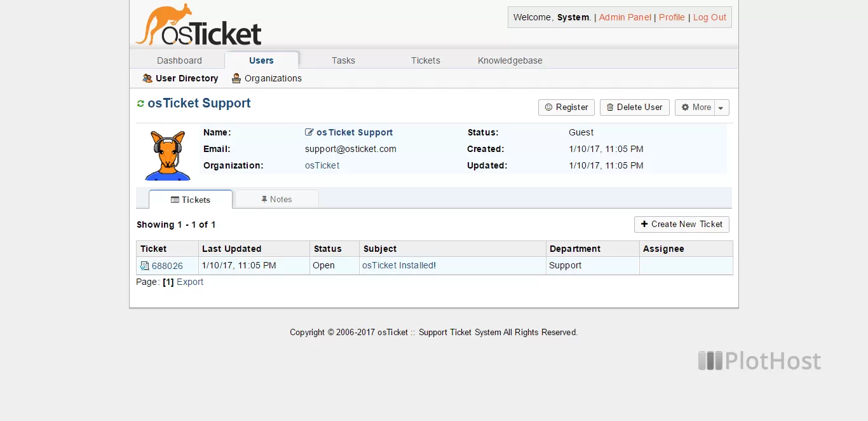Open the Knowledgebase tab
The width and height of the screenshot is (868, 421).
(510, 60)
